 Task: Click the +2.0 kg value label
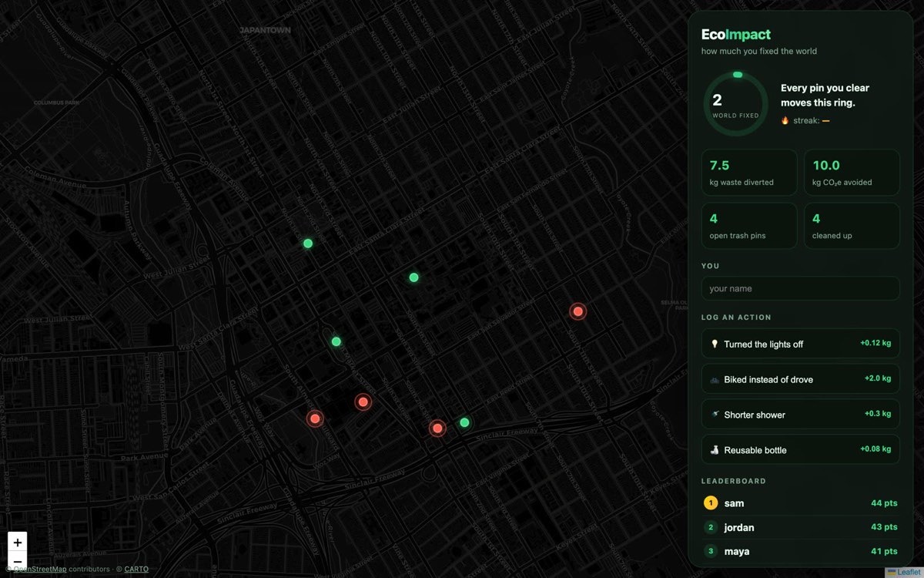pyautogui.click(x=878, y=378)
